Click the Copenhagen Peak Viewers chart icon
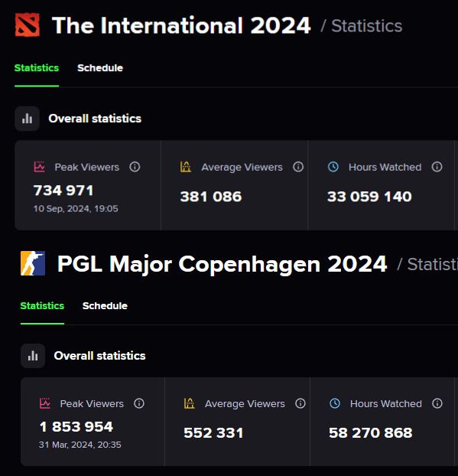458x476 pixels. (x=45, y=403)
